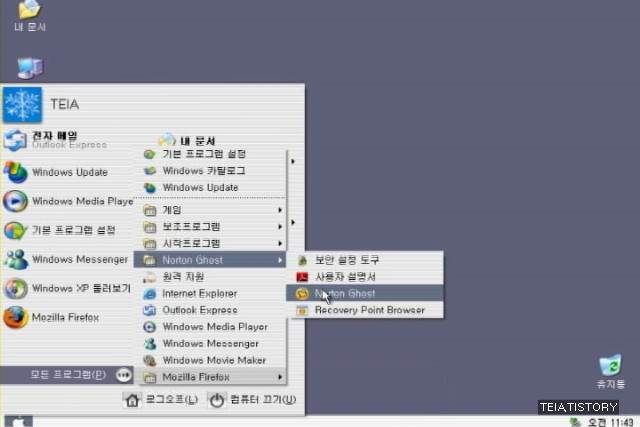Launch Windows Media Player from left list
This screenshot has width=640, height=427.
(68, 201)
